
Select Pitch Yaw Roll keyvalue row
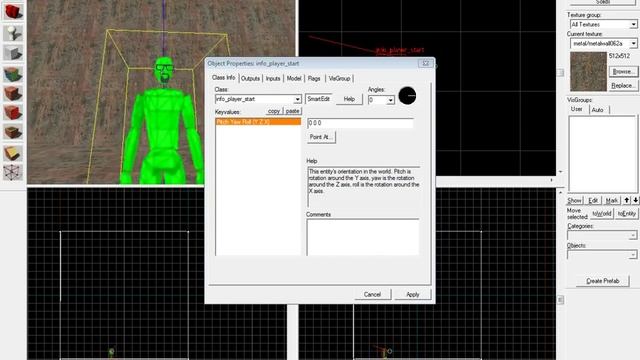258,122
